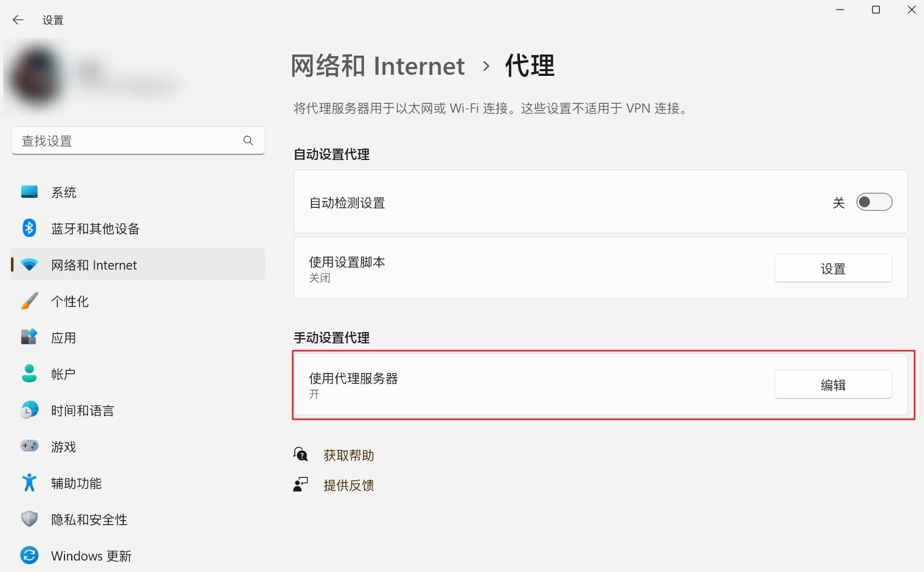Open 系统 settings via monitor icon
The height and width of the screenshot is (572, 924).
point(29,192)
